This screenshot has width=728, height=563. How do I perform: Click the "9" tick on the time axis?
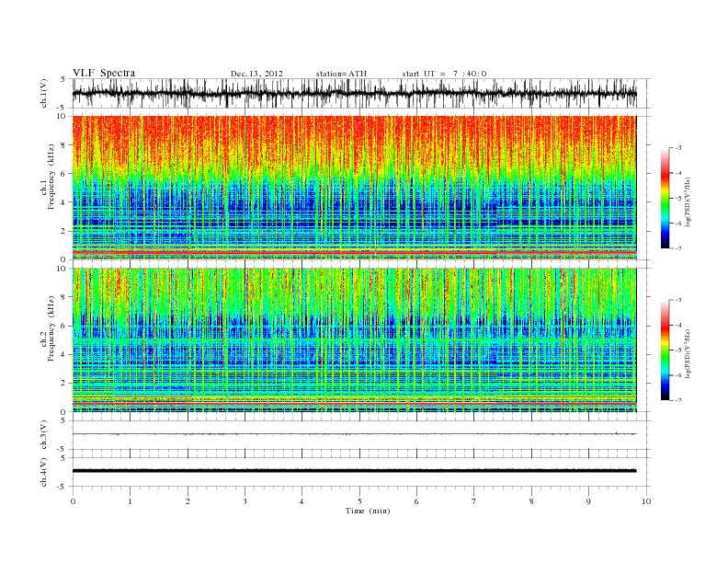[x=588, y=501]
